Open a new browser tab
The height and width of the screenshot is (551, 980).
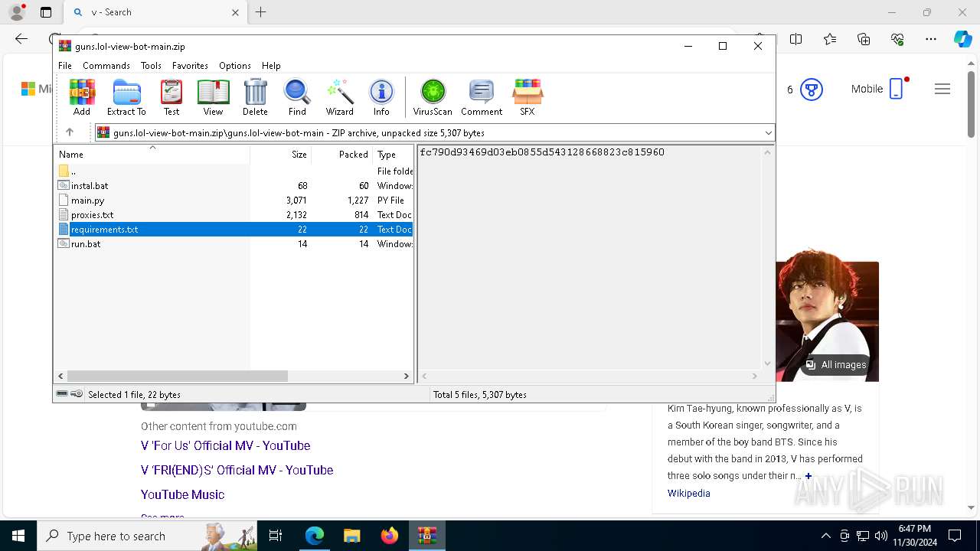(261, 12)
